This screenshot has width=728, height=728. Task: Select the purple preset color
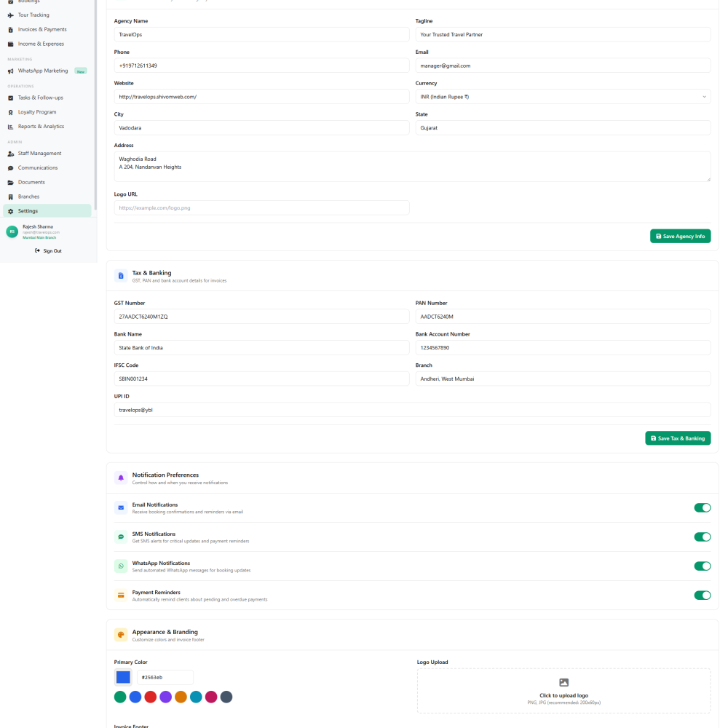point(166,697)
